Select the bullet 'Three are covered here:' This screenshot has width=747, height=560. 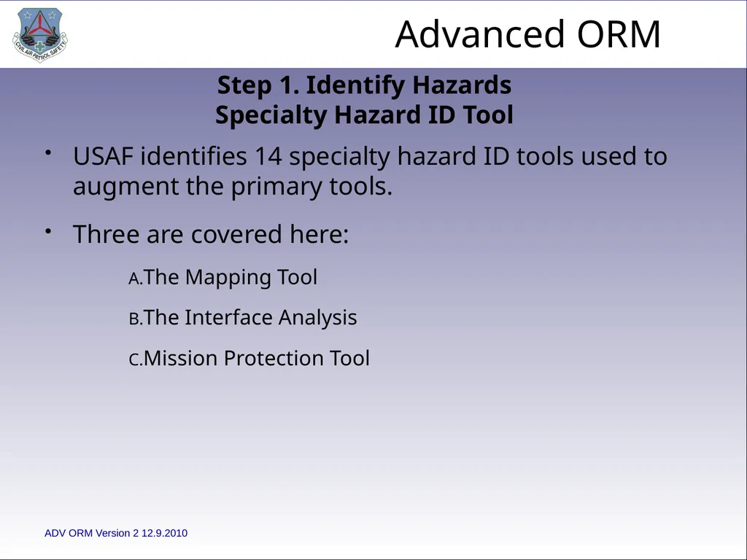211,234
